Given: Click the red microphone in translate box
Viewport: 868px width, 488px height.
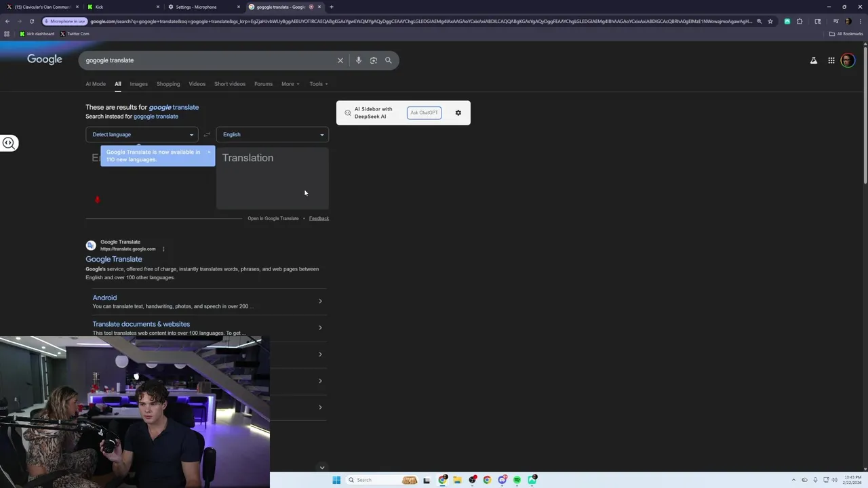Looking at the screenshot, I should coord(97,199).
